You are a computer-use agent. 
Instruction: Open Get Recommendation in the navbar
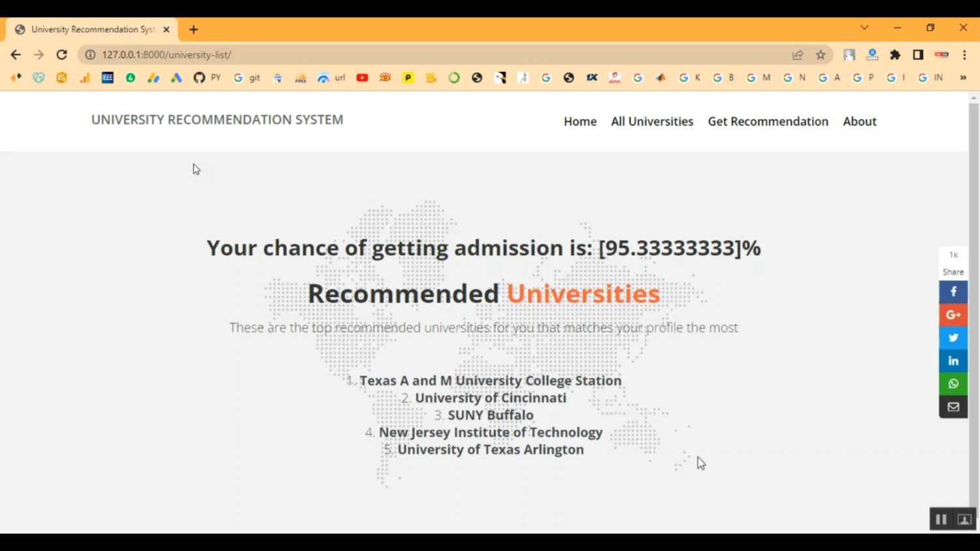[x=768, y=121]
